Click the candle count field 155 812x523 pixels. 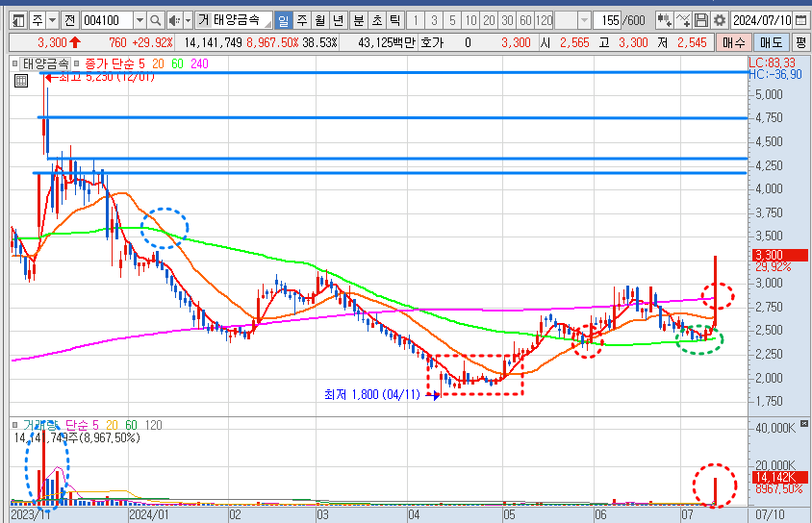tap(608, 21)
